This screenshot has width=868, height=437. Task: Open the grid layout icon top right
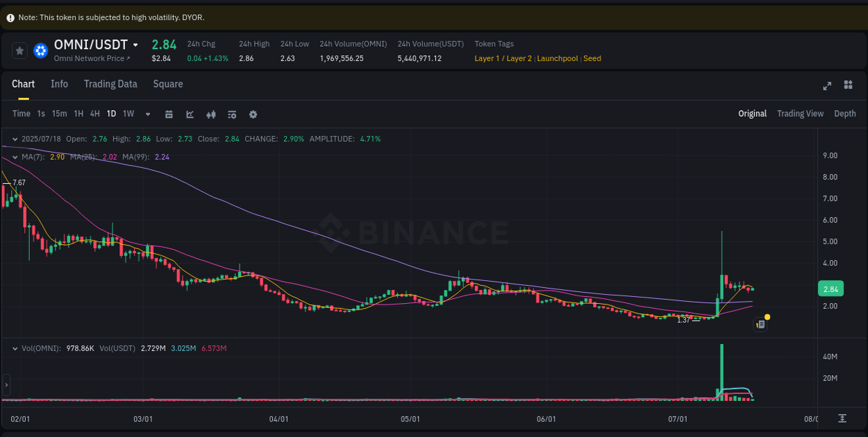click(848, 85)
